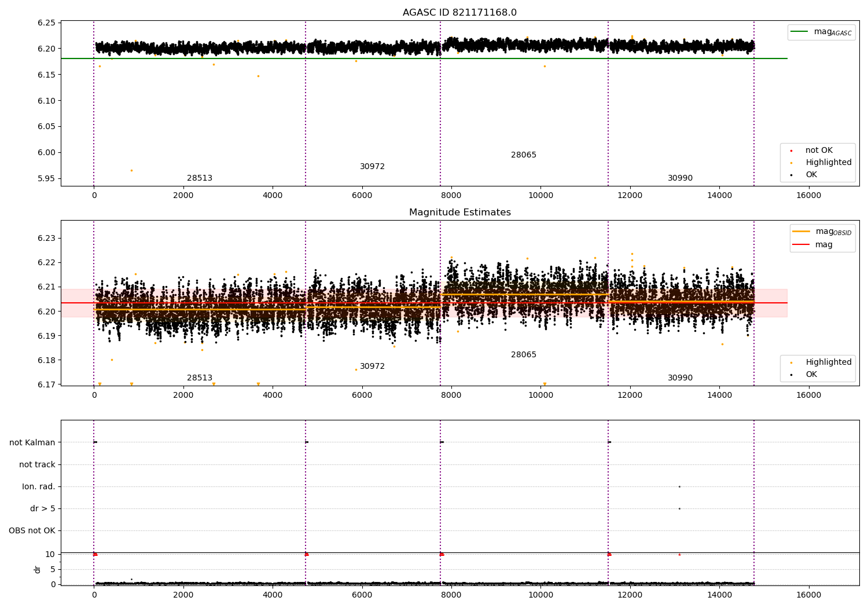Click the 5.95 tick on the top plot
Screen dimensions: 868x608
pyautogui.click(x=46, y=179)
